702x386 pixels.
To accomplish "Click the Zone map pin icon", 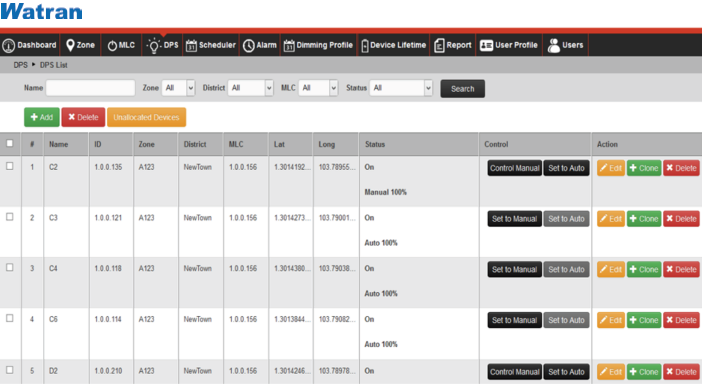I will point(70,45).
